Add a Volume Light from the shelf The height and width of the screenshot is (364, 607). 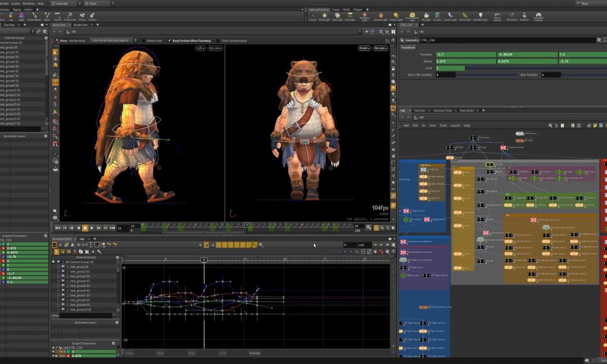[381, 16]
